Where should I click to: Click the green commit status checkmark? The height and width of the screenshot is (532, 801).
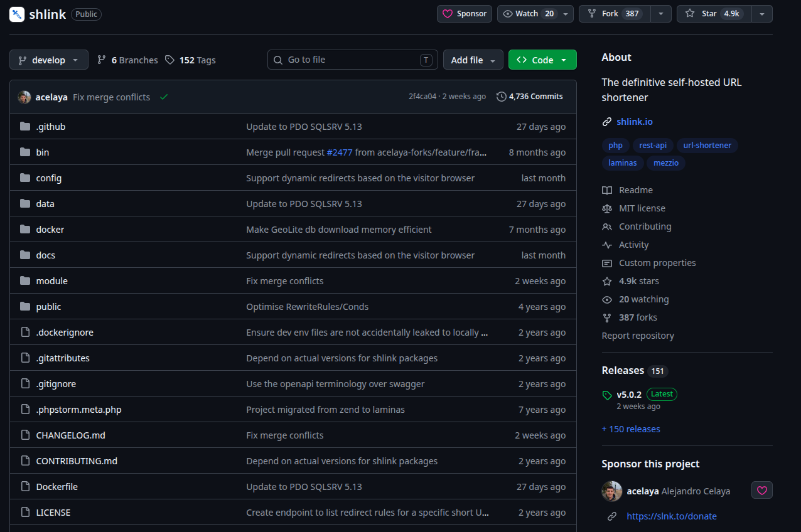(164, 97)
